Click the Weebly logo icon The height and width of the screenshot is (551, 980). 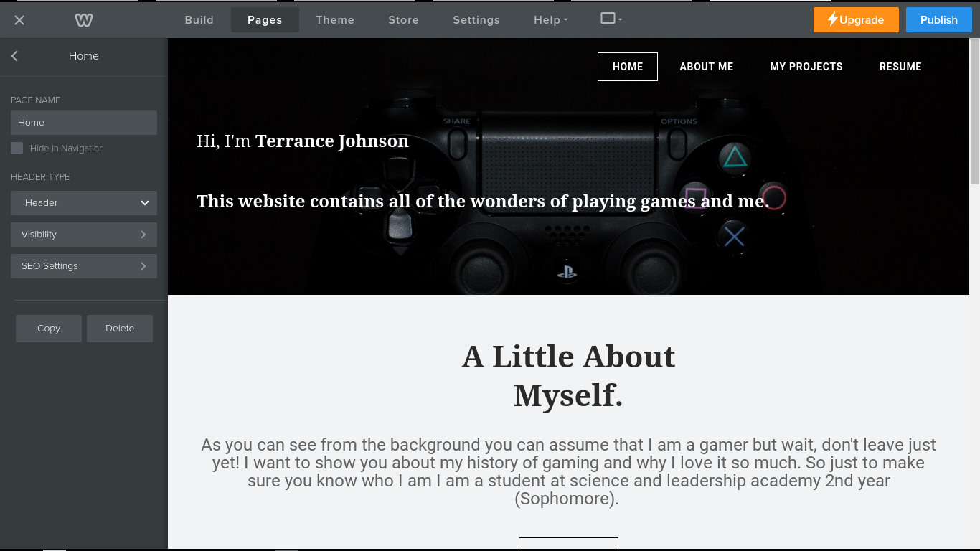pos(84,20)
